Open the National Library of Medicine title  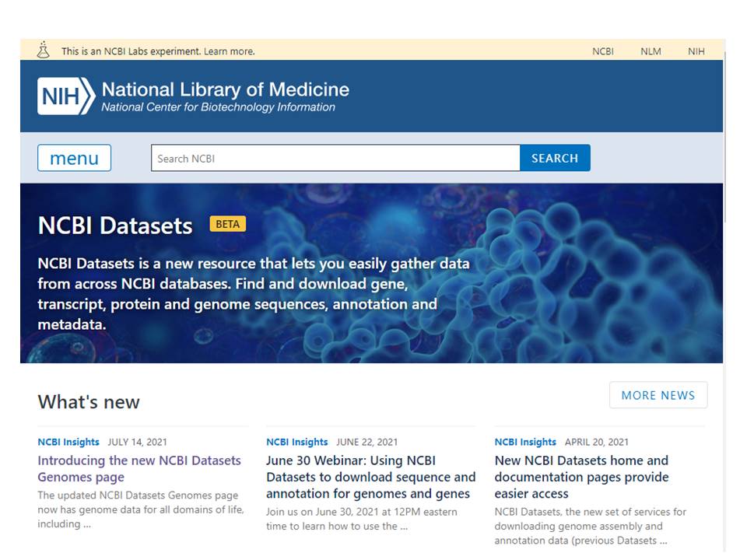point(225,89)
